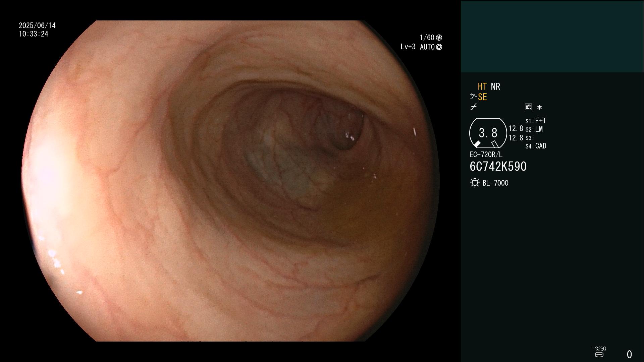644x362 pixels.
Task: Click the 1/60 shutter speed value
Action: pos(427,38)
